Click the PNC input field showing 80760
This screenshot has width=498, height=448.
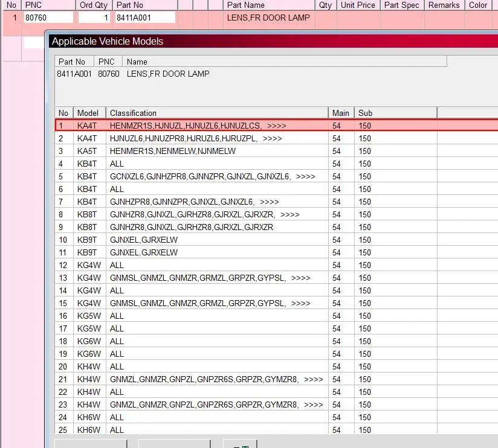tap(48, 18)
